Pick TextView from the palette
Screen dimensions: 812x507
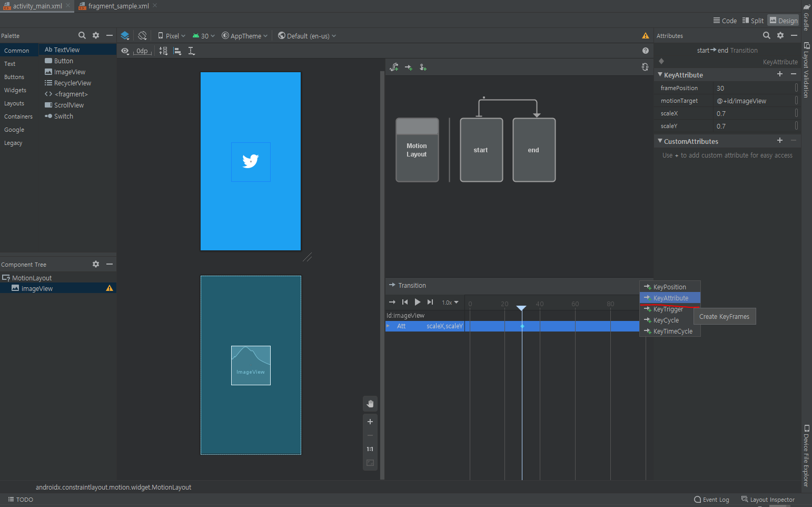78,50
